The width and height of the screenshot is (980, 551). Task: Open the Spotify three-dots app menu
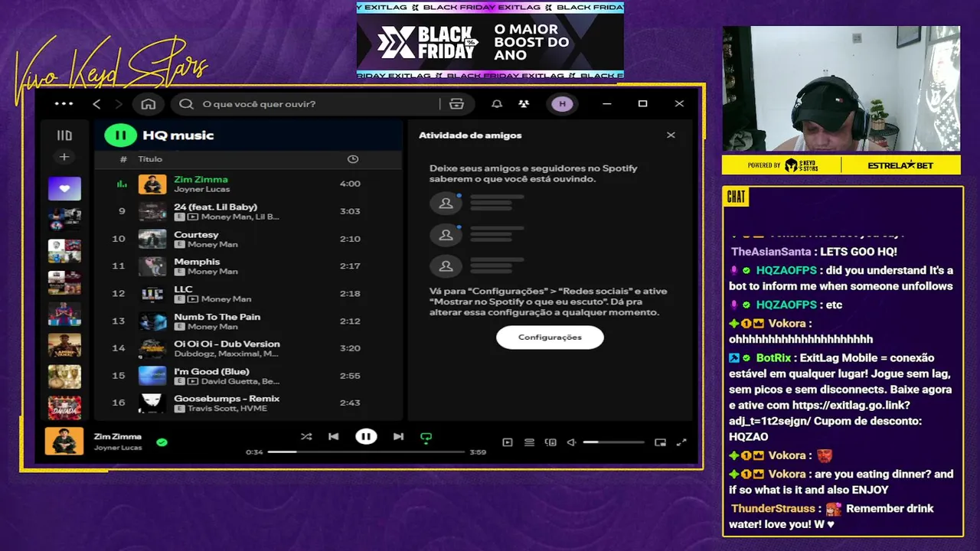(64, 104)
